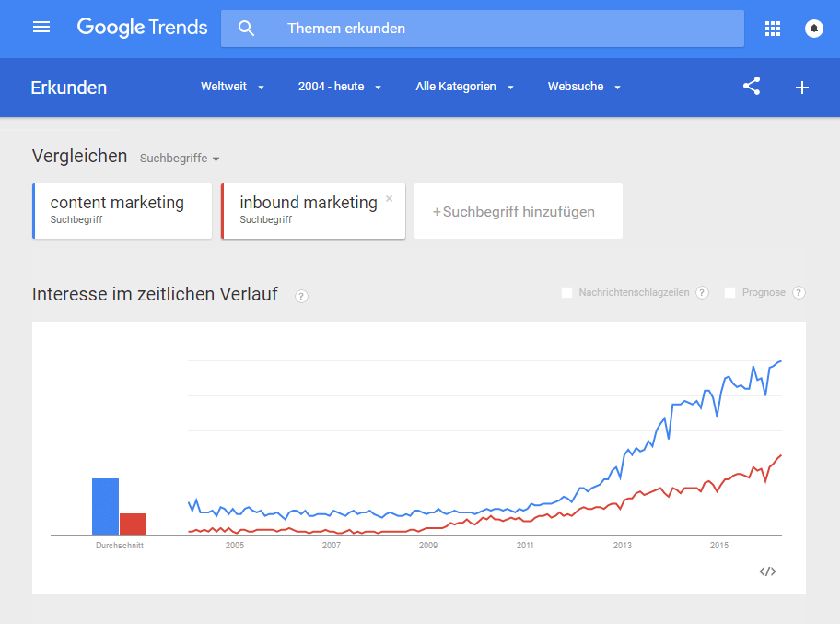Enable the Nachrichtenschlagzeilen checkbox
840x624 pixels.
click(x=566, y=292)
